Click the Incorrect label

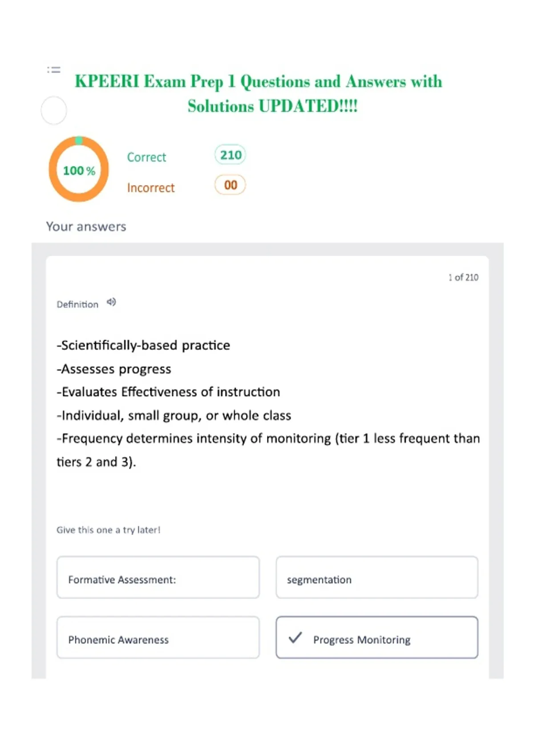[151, 188]
